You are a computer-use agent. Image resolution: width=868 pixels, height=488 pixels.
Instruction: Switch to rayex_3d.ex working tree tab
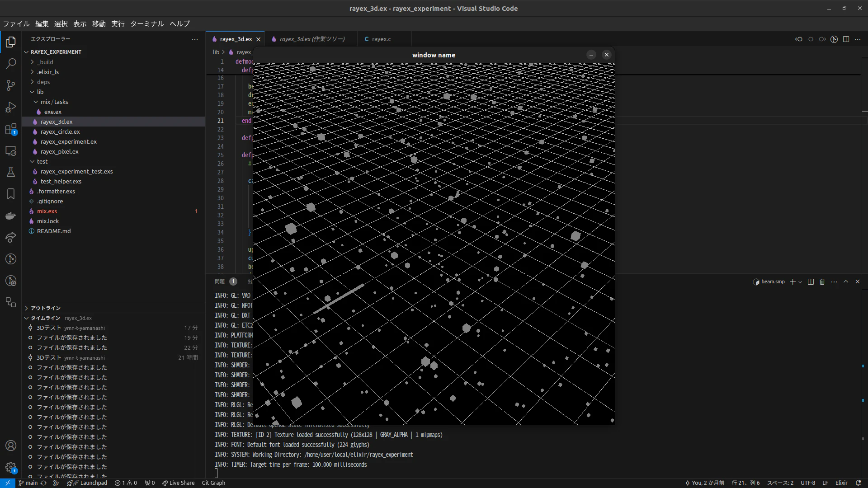pyautogui.click(x=312, y=39)
